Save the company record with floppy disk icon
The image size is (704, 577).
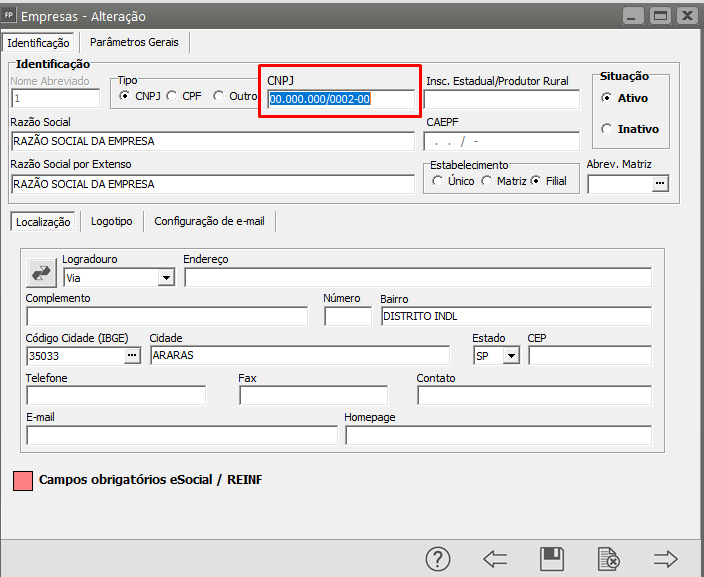point(551,559)
